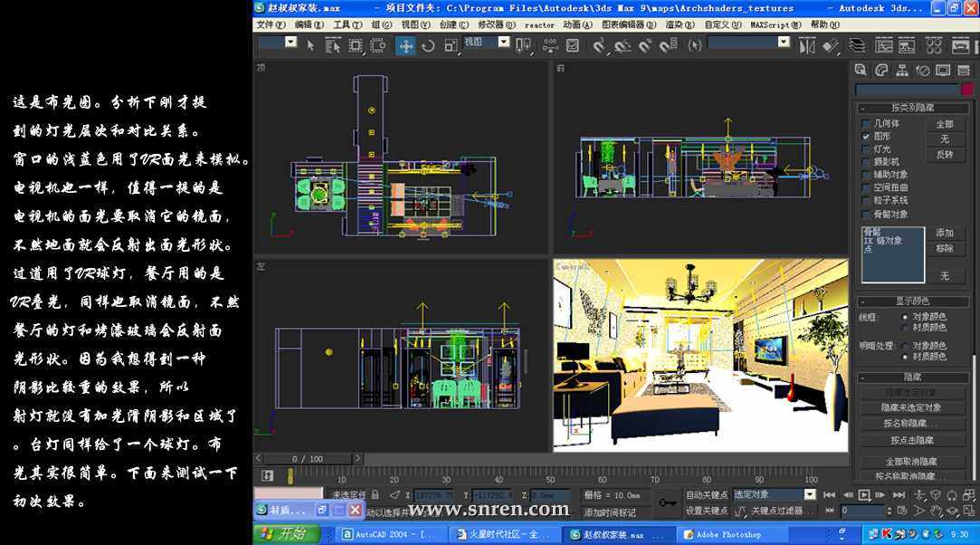Viewport: 980px width, 545px height.
Task: Activate the Rotate tool
Action: (x=428, y=45)
